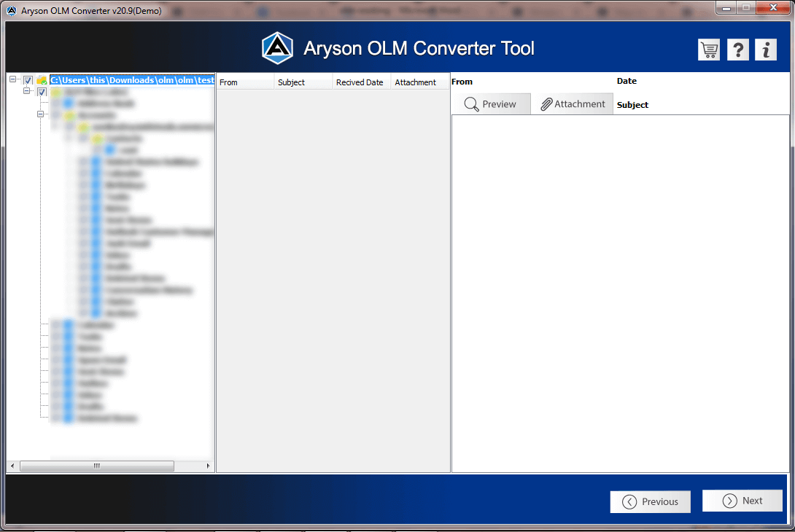Image resolution: width=795 pixels, height=532 pixels.
Task: Collapse the root tree node
Action: (11, 79)
